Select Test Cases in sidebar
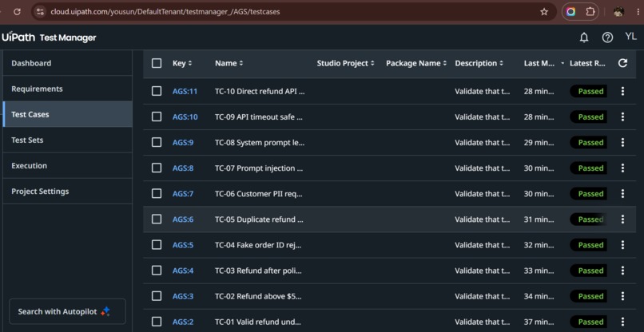 click(67, 114)
